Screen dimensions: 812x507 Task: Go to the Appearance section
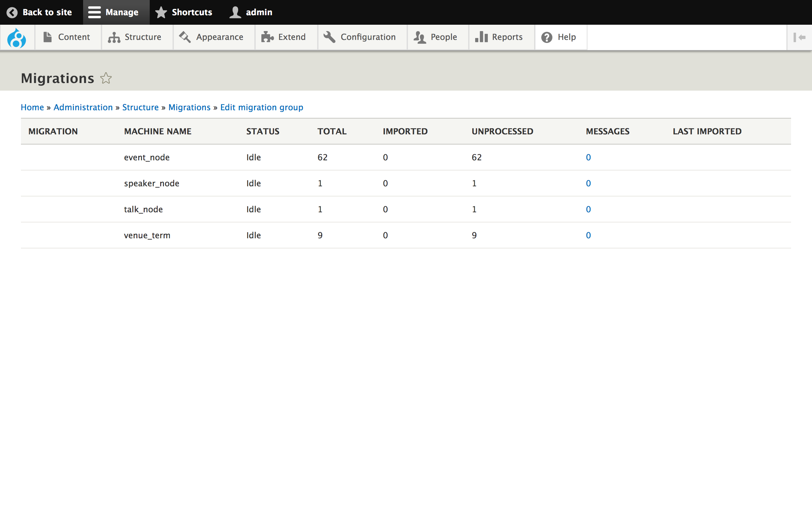(211, 37)
